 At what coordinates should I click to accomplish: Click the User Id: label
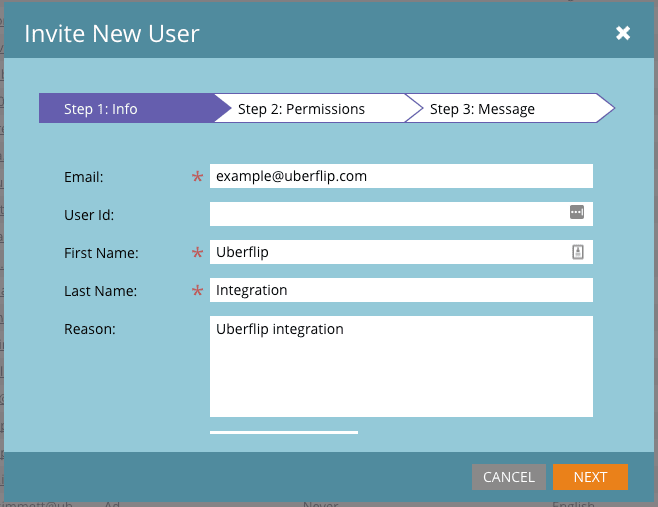(89, 215)
